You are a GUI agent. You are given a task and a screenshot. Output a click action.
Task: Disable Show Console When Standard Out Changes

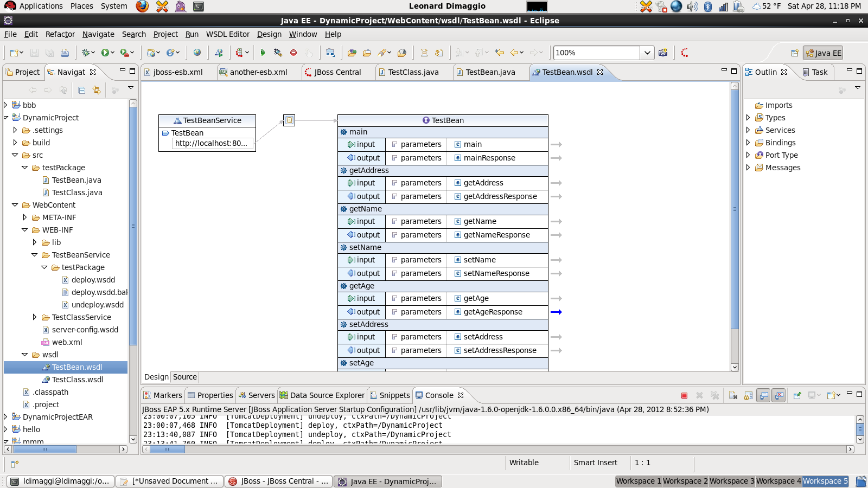coord(764,395)
